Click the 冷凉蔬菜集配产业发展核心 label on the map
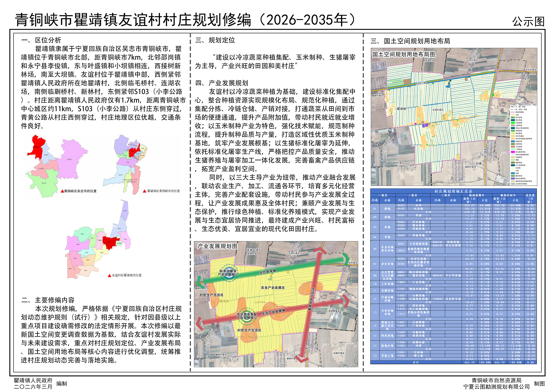 pos(247,316)
